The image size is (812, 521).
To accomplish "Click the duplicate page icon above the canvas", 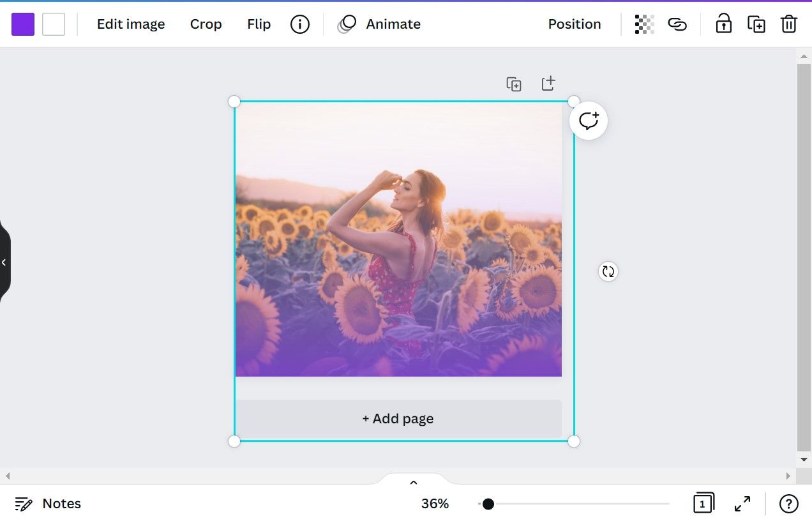I will point(514,84).
